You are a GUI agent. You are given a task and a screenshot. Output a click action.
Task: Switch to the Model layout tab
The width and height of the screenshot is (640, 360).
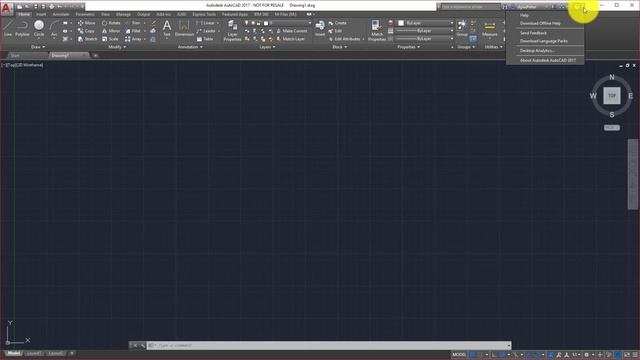click(13, 353)
